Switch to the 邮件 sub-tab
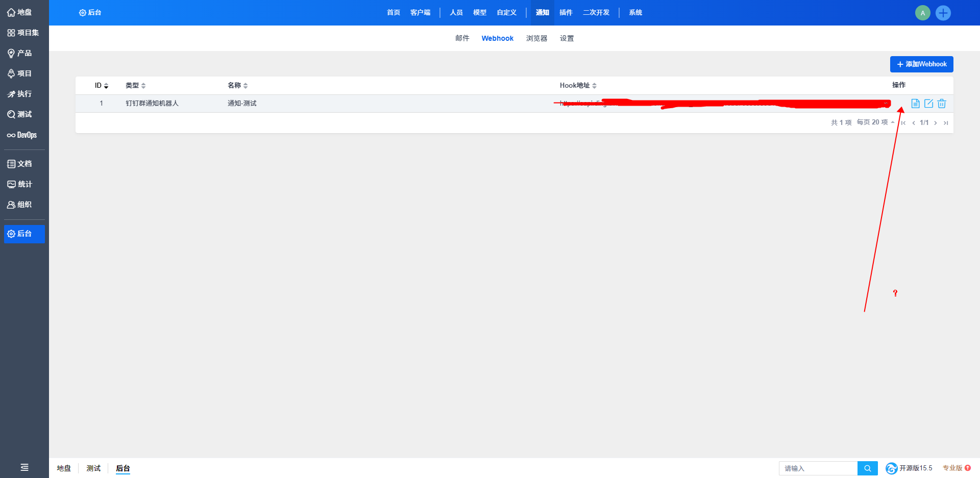Viewport: 980px width, 478px height. coord(462,38)
